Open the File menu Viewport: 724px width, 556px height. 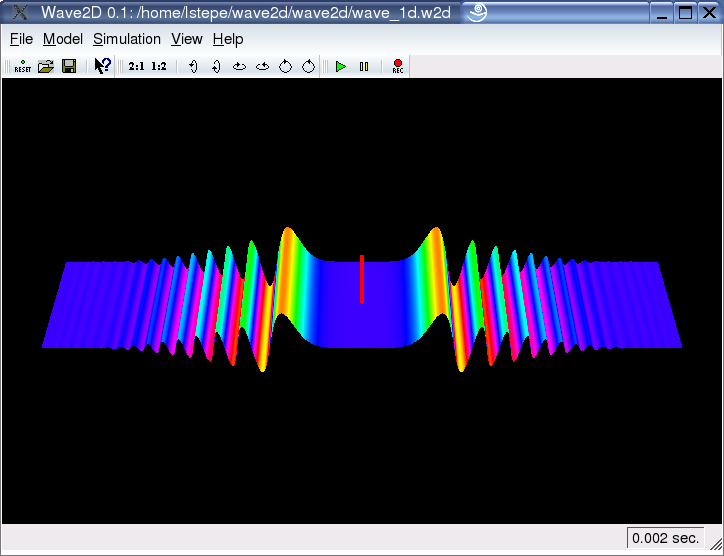(x=21, y=39)
